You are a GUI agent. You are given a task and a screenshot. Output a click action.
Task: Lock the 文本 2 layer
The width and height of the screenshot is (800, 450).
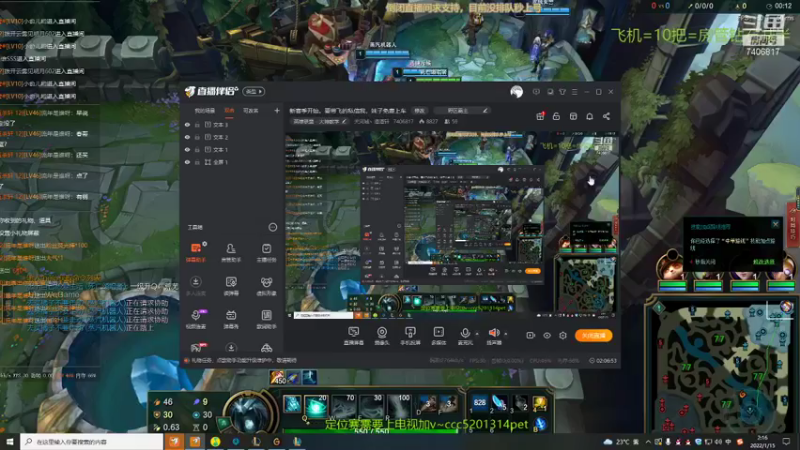(197, 137)
